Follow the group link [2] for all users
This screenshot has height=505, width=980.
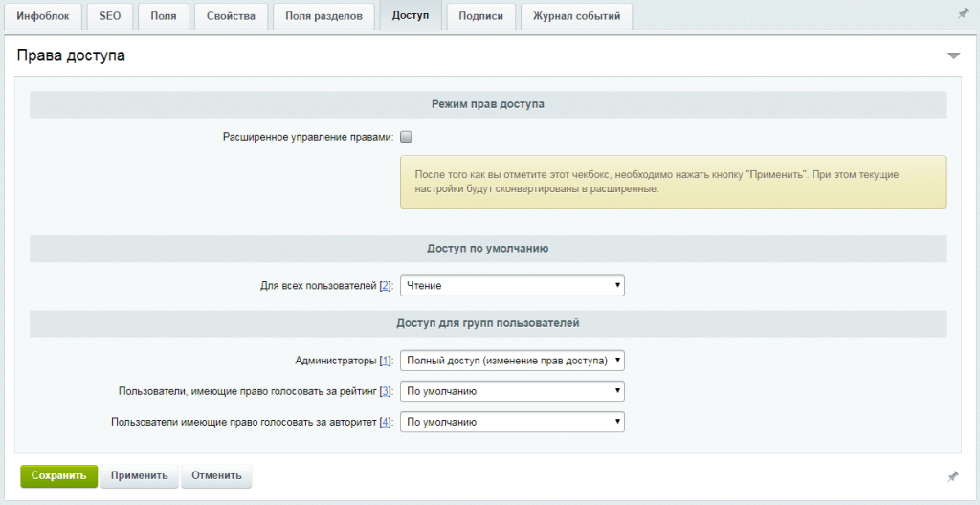coord(386,286)
